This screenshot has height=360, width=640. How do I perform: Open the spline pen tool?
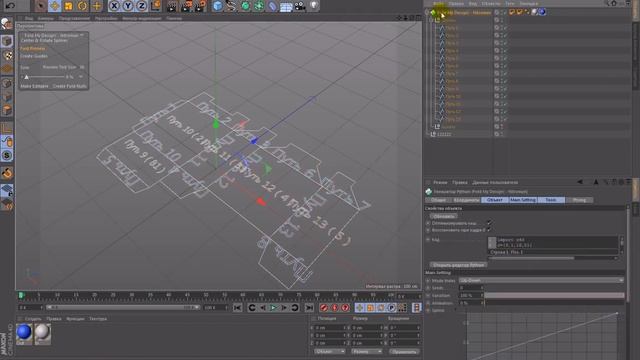click(x=231, y=6)
